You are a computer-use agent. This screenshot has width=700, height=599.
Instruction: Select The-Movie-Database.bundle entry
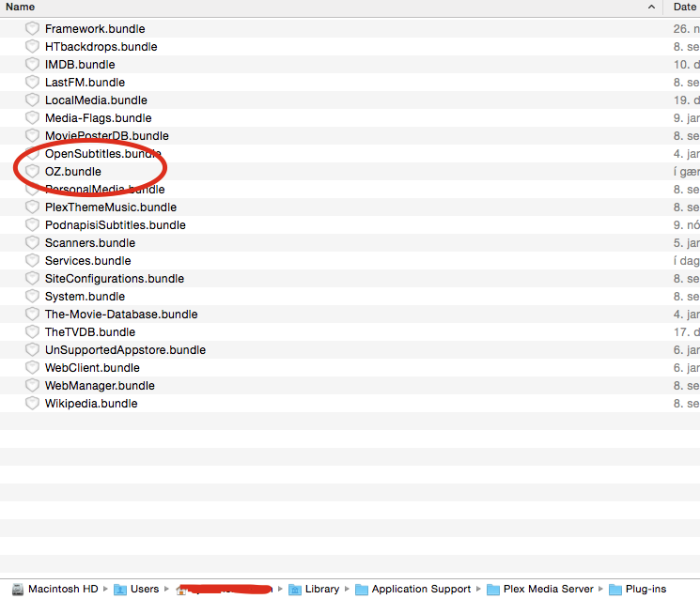tap(121, 315)
